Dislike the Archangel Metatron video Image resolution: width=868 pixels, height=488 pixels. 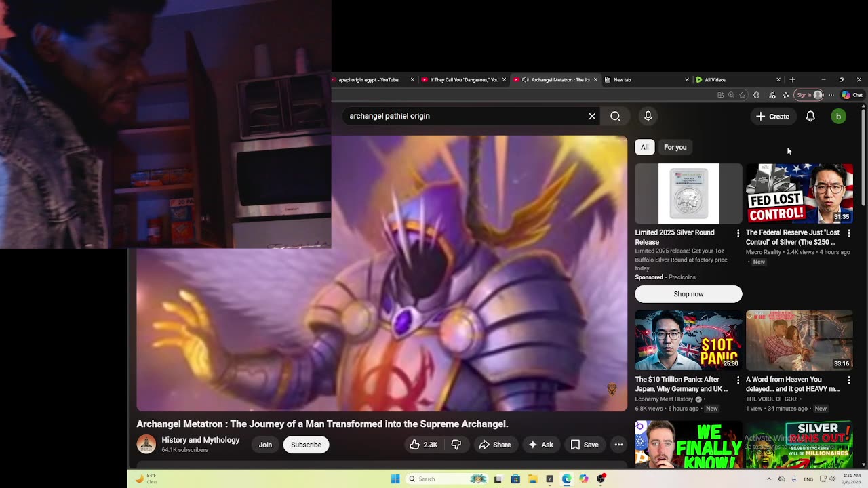click(x=456, y=445)
